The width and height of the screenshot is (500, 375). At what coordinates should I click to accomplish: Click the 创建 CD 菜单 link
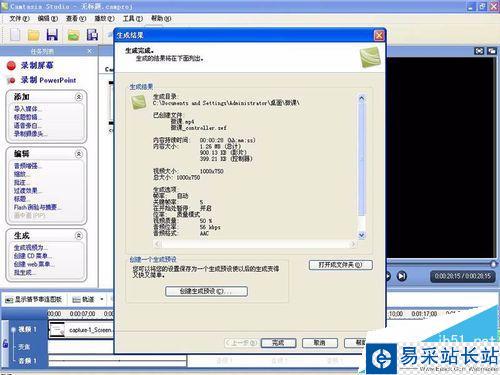33,256
